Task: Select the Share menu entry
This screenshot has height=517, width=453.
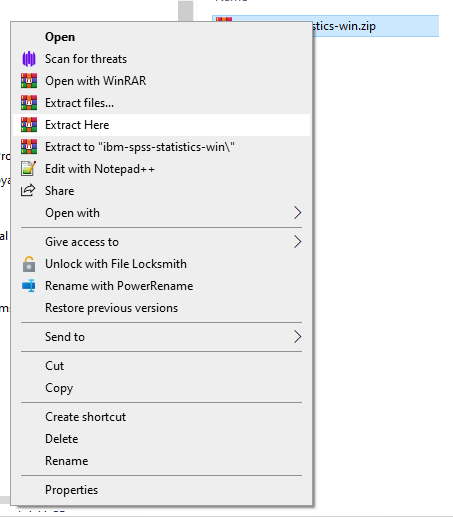Action: point(161,191)
